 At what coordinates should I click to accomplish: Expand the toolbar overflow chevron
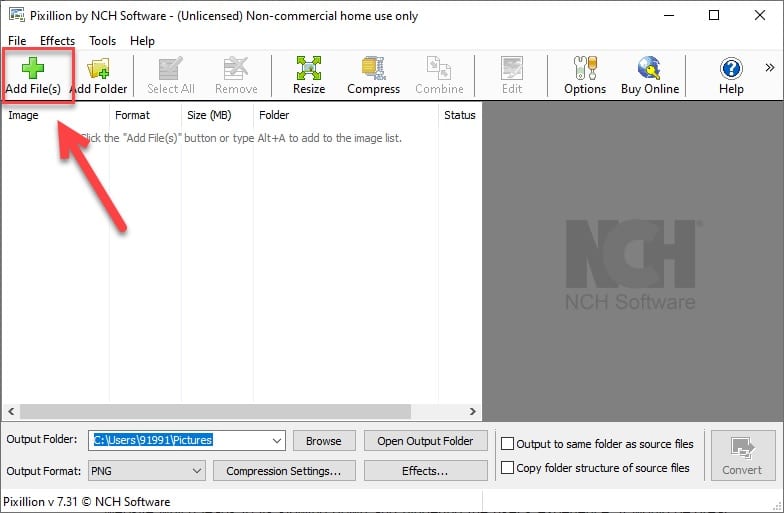coord(770,68)
